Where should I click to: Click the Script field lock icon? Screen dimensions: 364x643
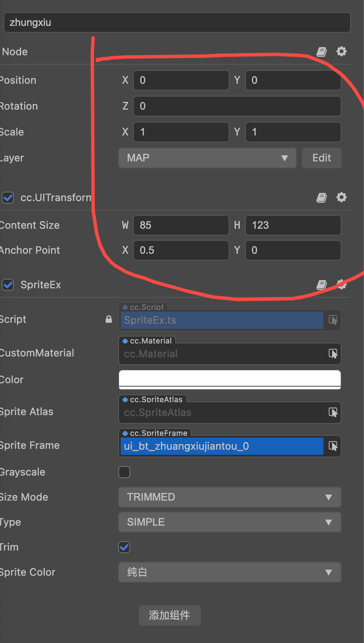(x=109, y=319)
